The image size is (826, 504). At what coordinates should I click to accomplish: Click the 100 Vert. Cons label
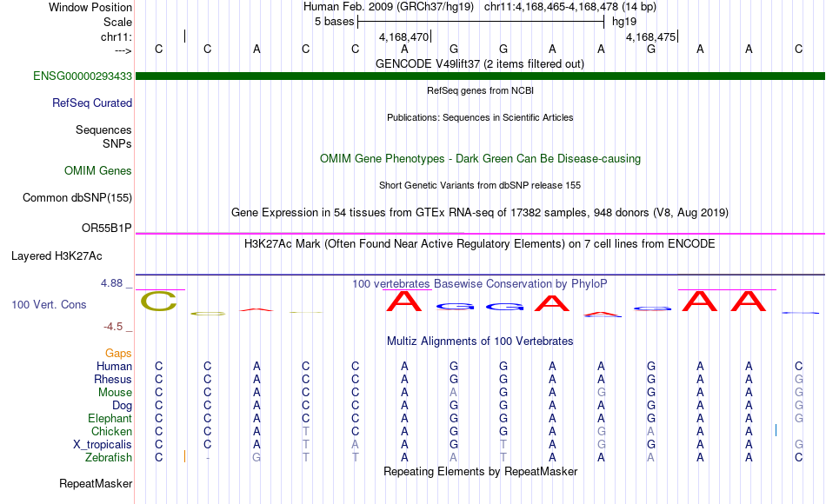49,304
